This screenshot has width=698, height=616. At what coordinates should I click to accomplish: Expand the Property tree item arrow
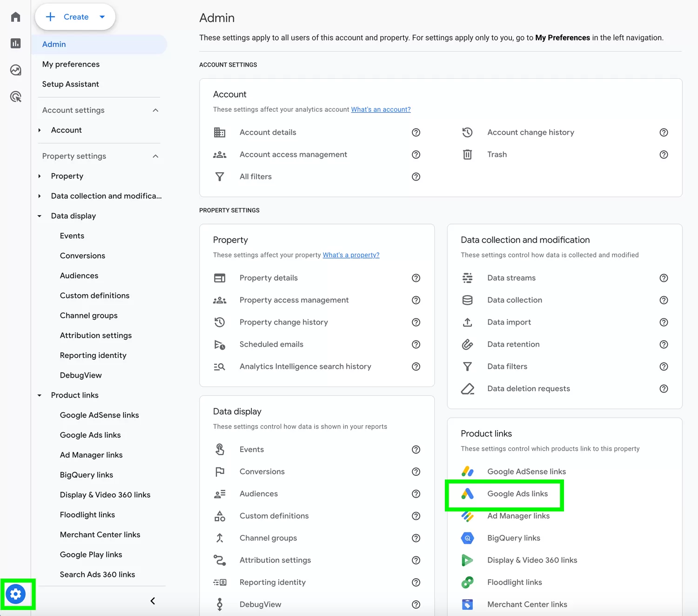pos(40,176)
